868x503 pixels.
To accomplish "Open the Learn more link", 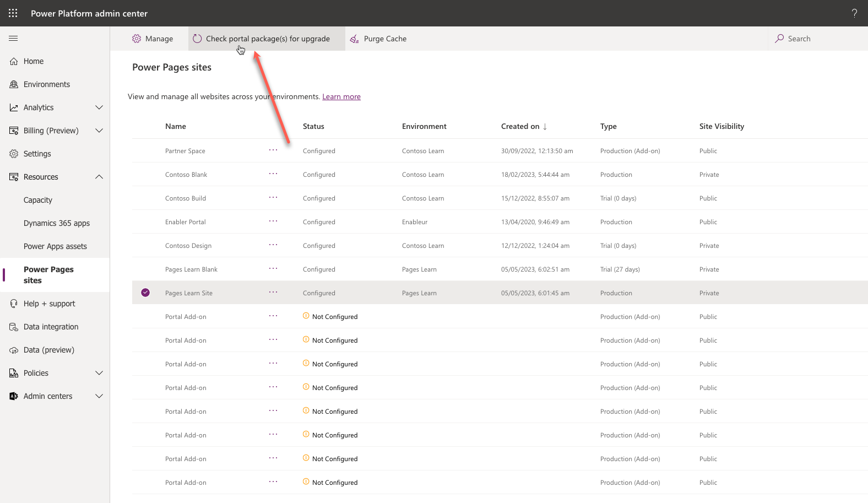I will pyautogui.click(x=341, y=96).
